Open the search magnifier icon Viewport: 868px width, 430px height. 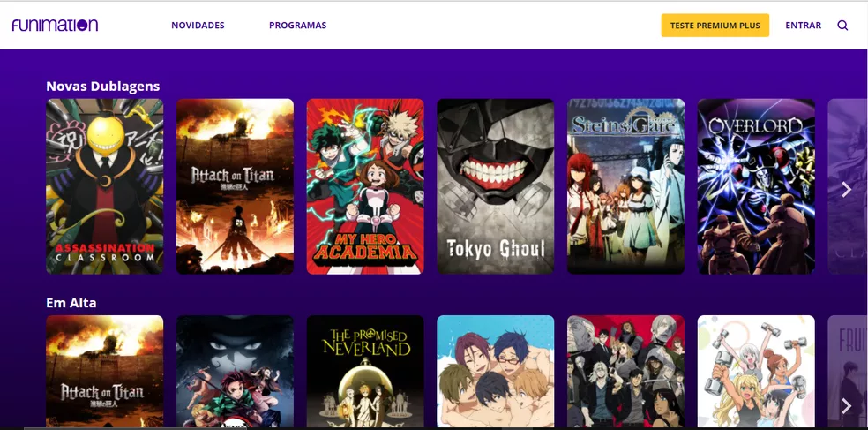pos(842,26)
